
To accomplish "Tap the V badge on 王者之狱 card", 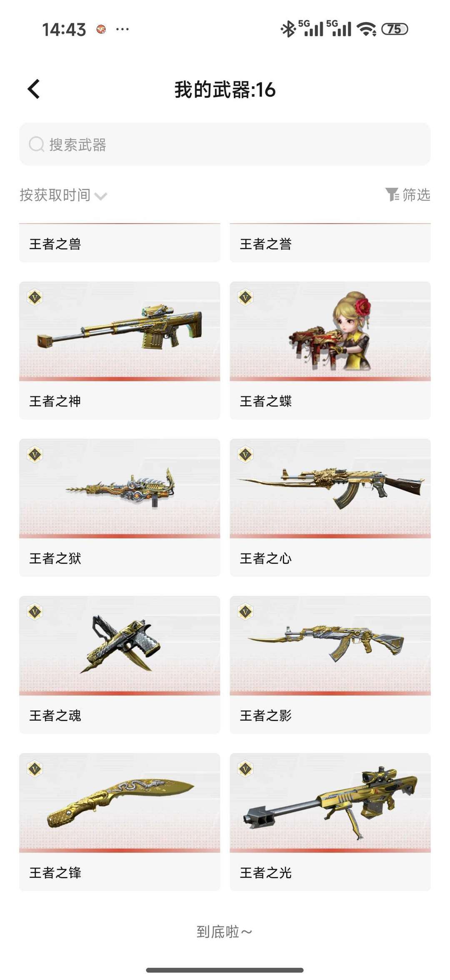I will pyautogui.click(x=35, y=455).
